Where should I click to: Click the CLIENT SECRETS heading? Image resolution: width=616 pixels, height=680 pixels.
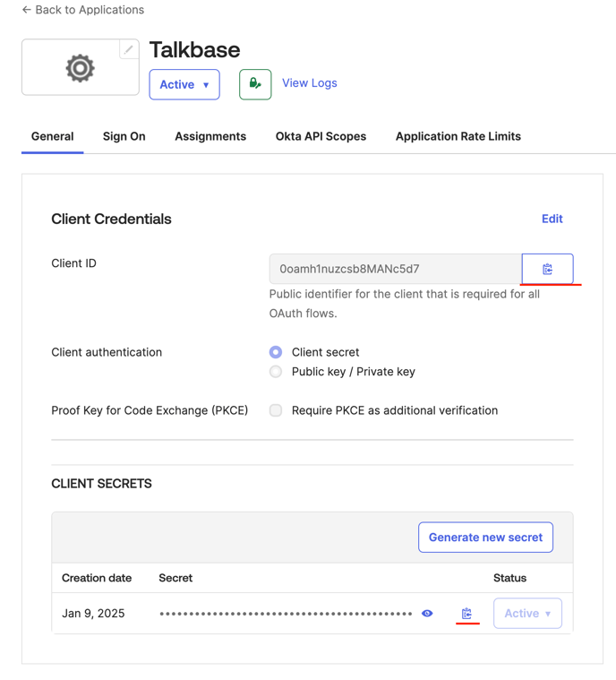[101, 484]
